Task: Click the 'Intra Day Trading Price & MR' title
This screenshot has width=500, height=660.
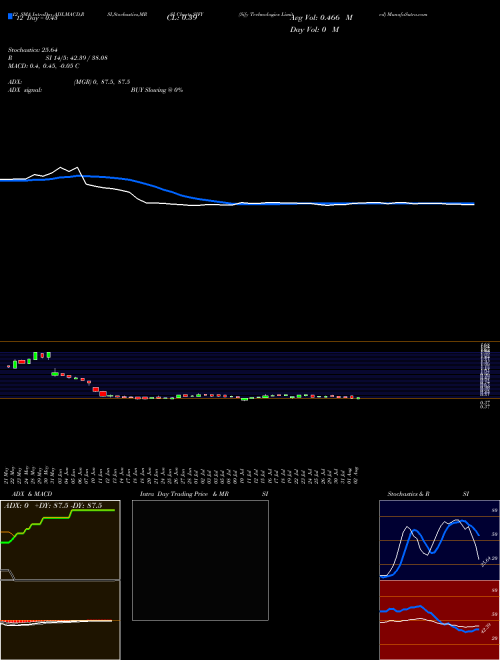Action: tap(184, 494)
